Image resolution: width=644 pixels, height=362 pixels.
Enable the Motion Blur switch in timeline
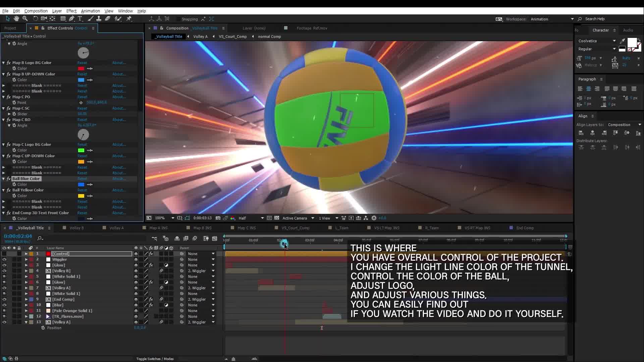[x=195, y=238]
